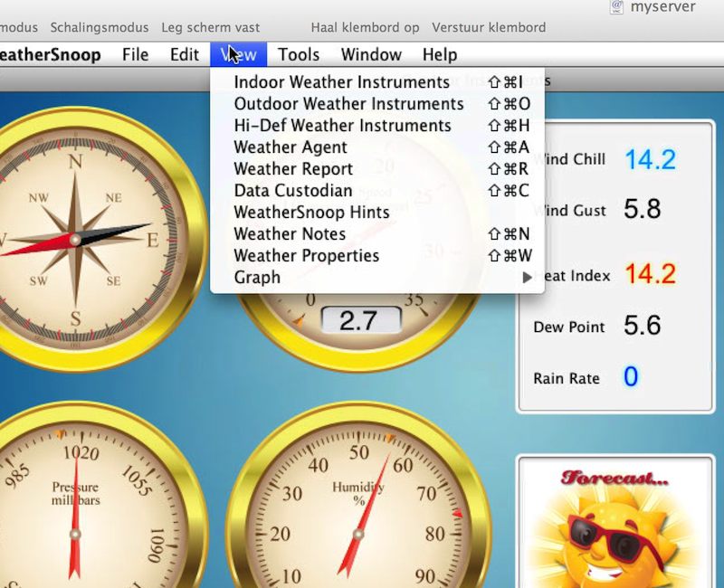Click the Dew Point value 5.6

[x=643, y=326]
